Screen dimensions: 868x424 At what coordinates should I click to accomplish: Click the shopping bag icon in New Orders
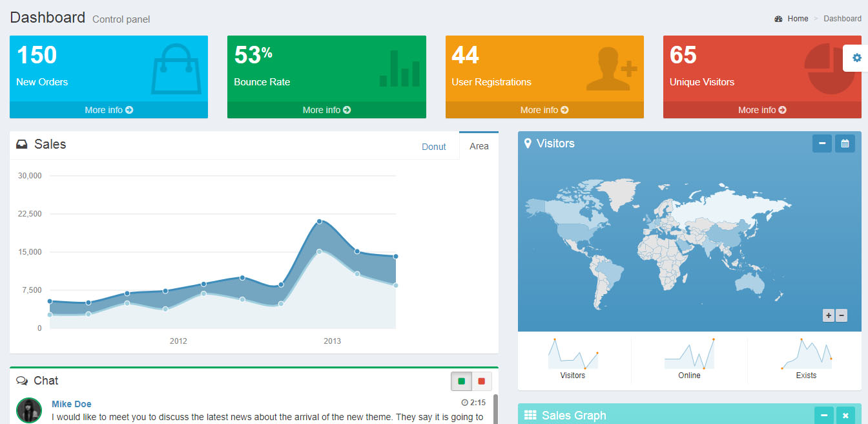pos(176,69)
